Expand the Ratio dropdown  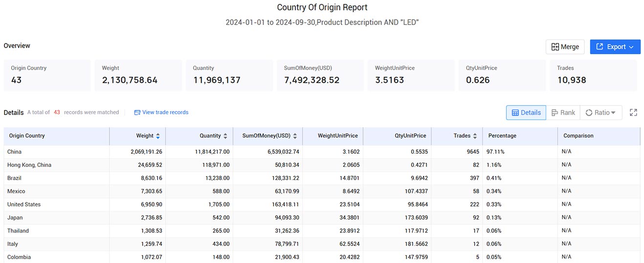click(601, 113)
